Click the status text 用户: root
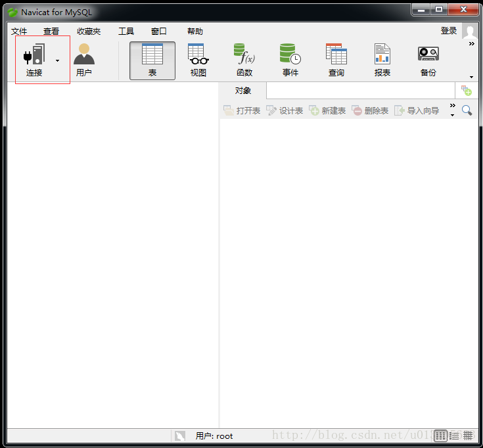The image size is (483, 448). coord(214,436)
